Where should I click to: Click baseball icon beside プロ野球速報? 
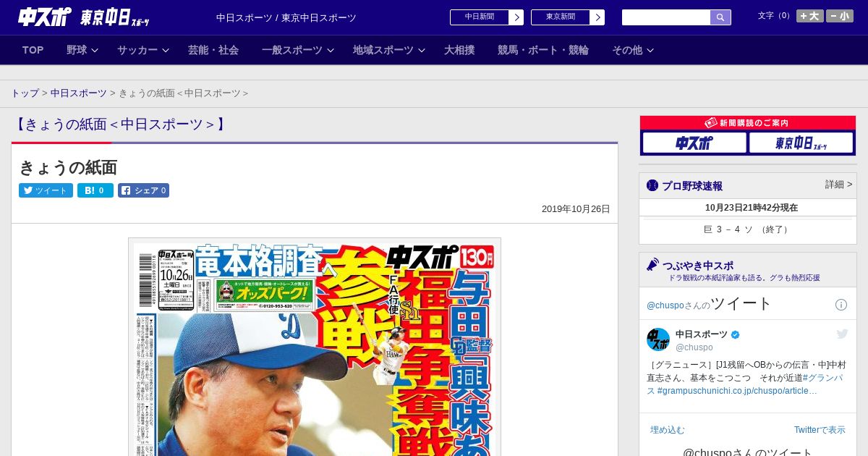pos(652,185)
